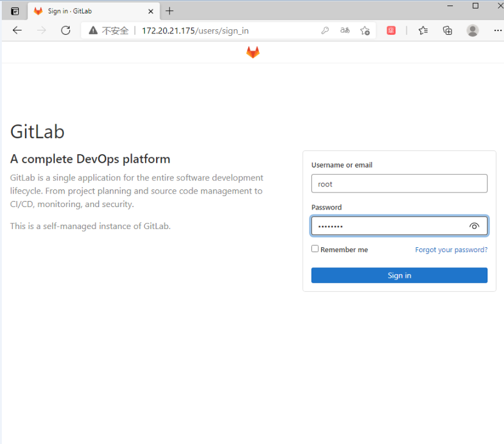Viewport: 504px width, 444px height.
Task: Open Collections icon in toolbar
Action: pyautogui.click(x=447, y=30)
